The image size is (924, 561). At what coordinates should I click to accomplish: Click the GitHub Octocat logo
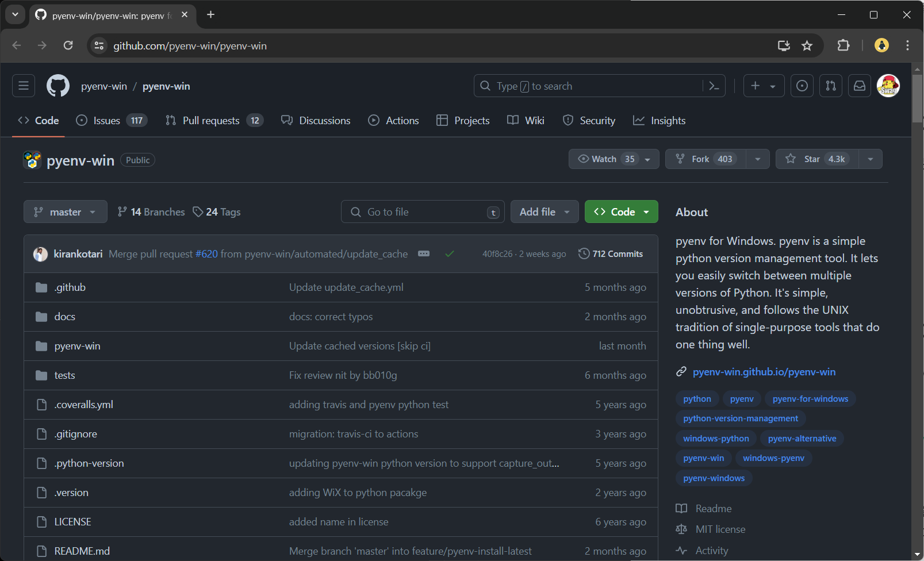coord(58,86)
